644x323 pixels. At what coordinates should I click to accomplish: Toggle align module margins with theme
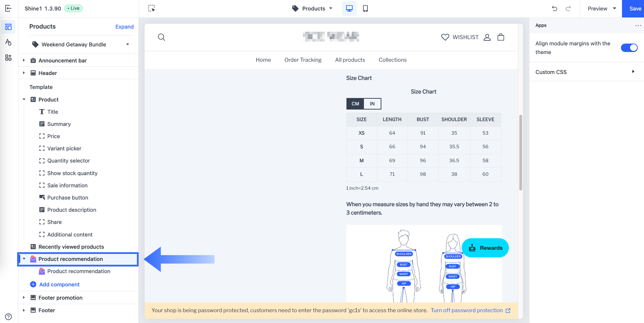629,48
